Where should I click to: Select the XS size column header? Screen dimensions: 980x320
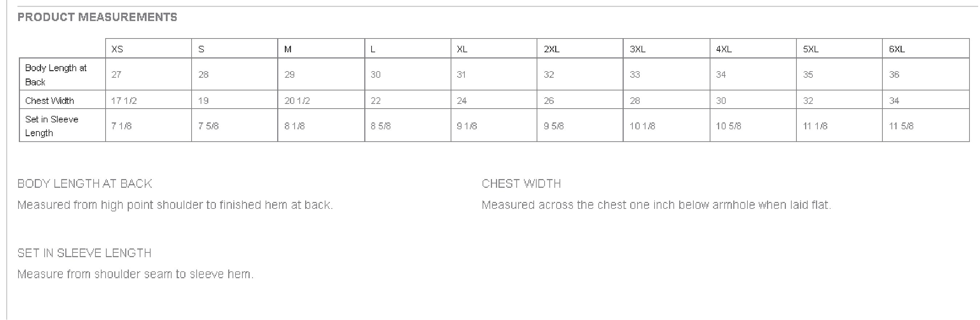[117, 49]
